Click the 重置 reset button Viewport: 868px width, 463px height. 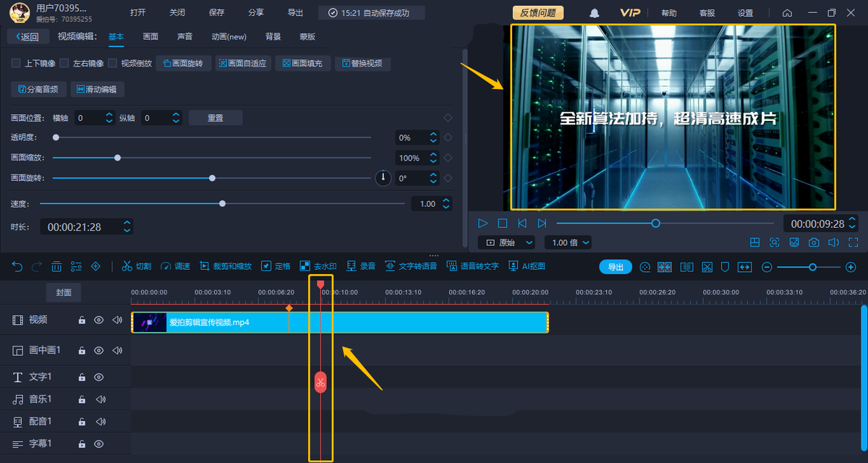pyautogui.click(x=216, y=118)
